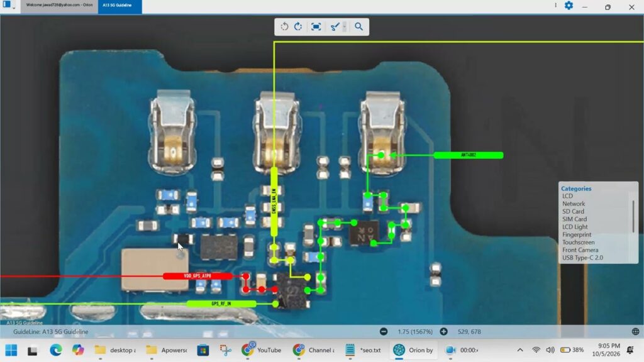644x362 pixels.
Task: Select the Fingerprint category
Action: coord(577,235)
